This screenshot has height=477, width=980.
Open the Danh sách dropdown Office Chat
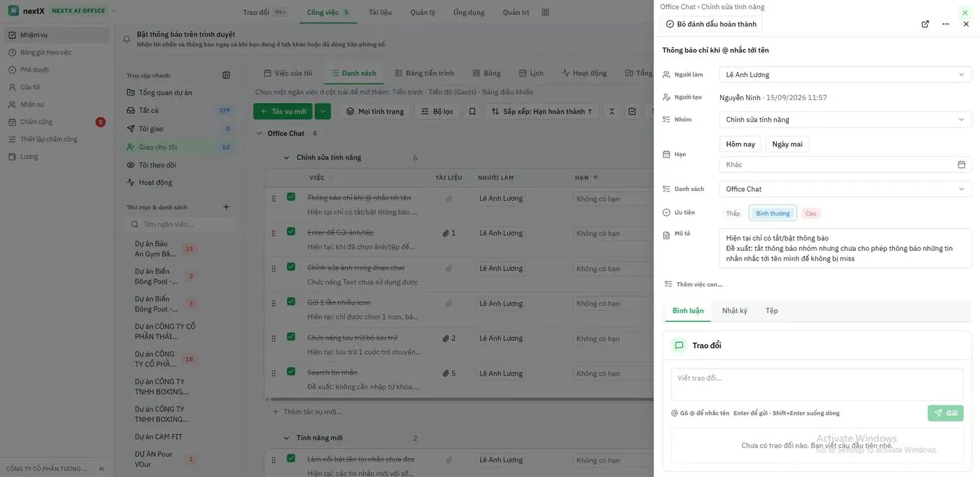(x=845, y=189)
